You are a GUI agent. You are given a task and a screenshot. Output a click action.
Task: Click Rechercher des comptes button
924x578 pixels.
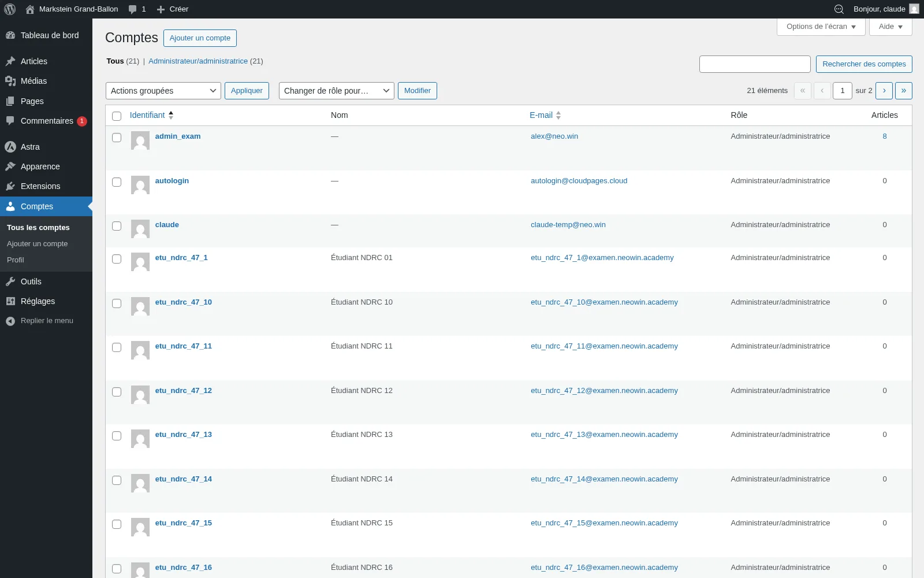864,64
